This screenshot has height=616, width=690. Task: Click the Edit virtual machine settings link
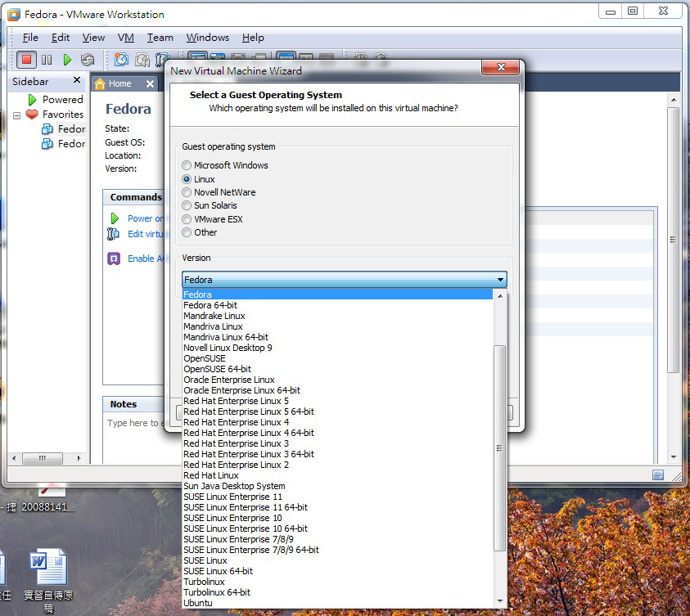click(145, 234)
